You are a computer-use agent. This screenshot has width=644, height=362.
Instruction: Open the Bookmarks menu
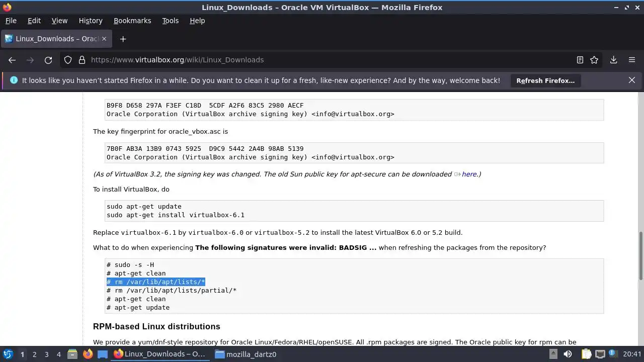[x=132, y=21]
